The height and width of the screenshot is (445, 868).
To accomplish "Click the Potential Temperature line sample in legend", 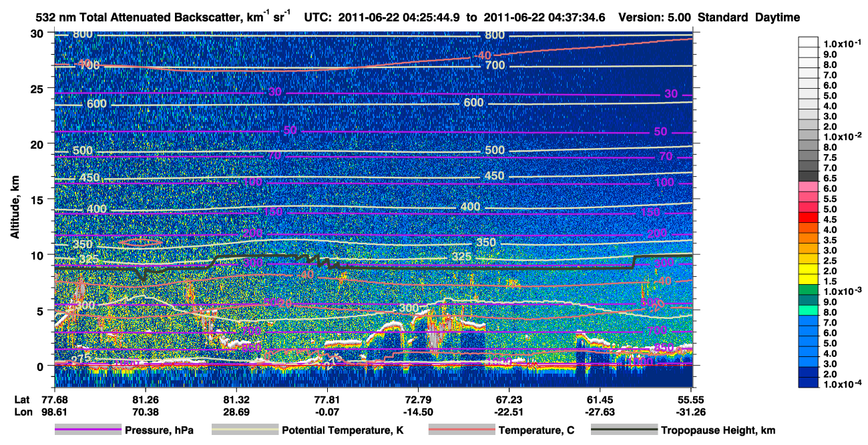I will pos(244,430).
